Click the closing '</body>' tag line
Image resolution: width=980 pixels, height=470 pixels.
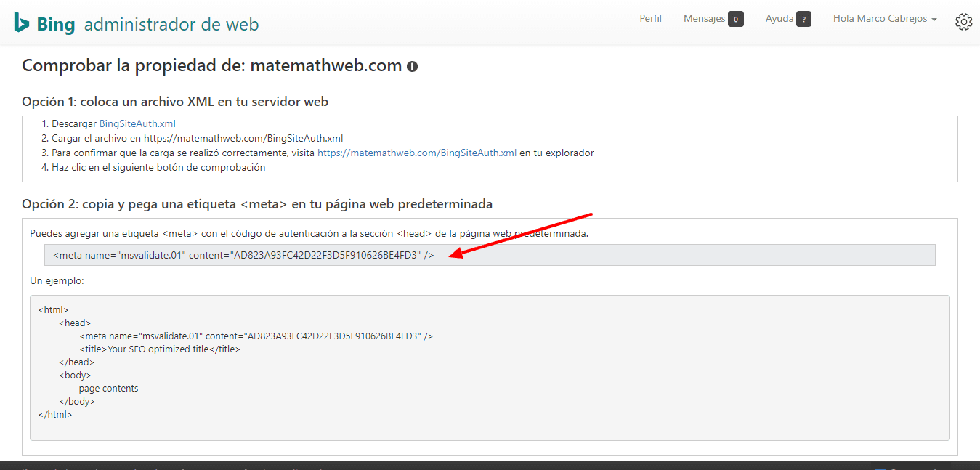(77, 402)
